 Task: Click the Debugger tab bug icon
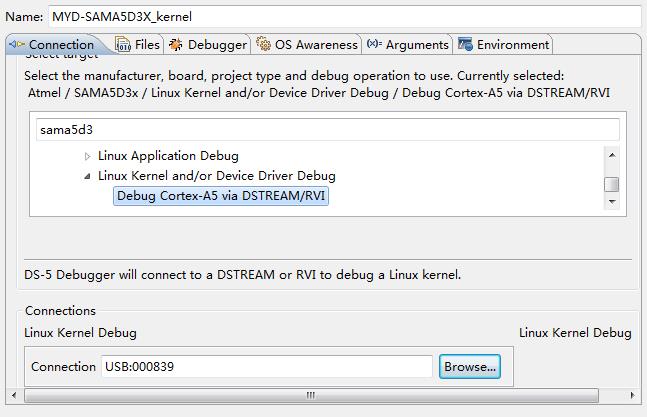pos(176,44)
